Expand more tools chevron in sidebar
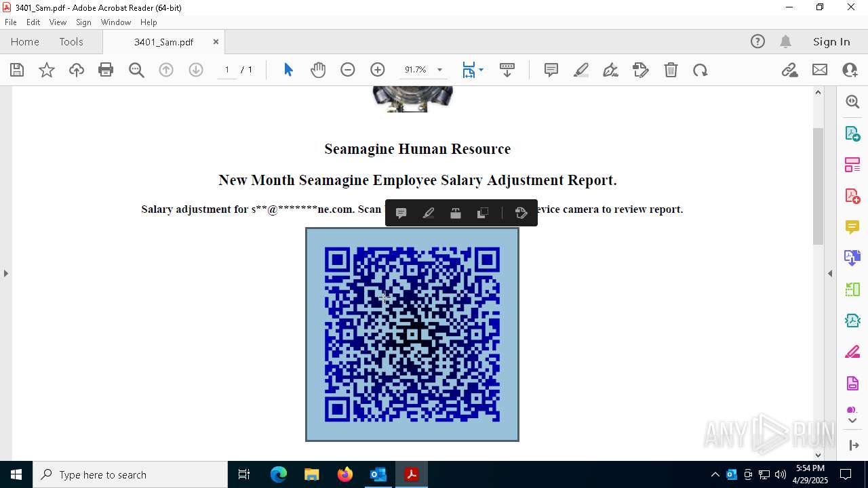This screenshot has height=488, width=868. 852,421
